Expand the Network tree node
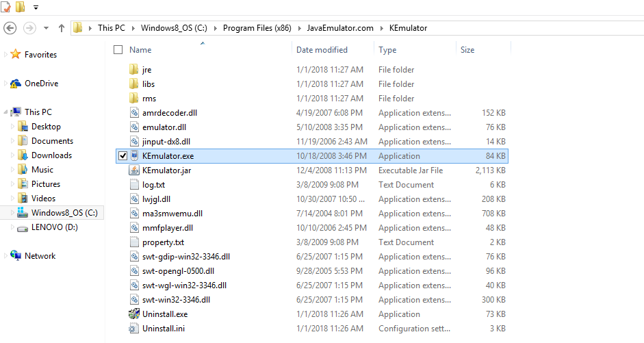Viewport: 644px width, 343px height. click(6, 256)
